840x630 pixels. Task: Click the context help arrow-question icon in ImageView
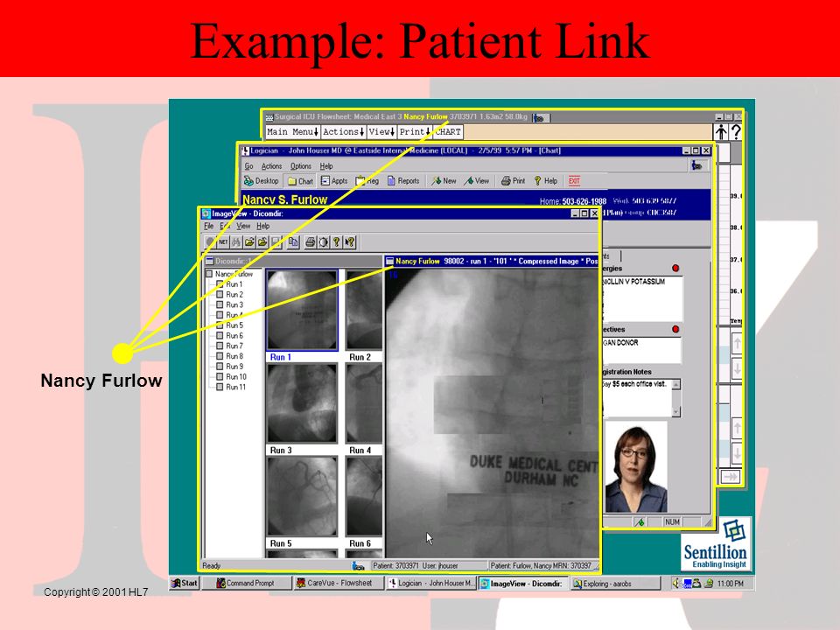pos(350,242)
